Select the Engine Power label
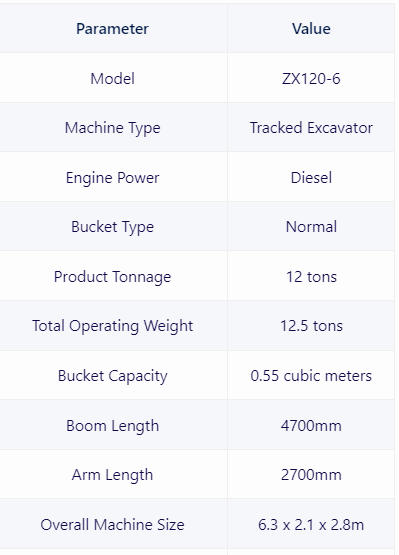Image resolution: width=399 pixels, height=555 pixels. tap(112, 178)
